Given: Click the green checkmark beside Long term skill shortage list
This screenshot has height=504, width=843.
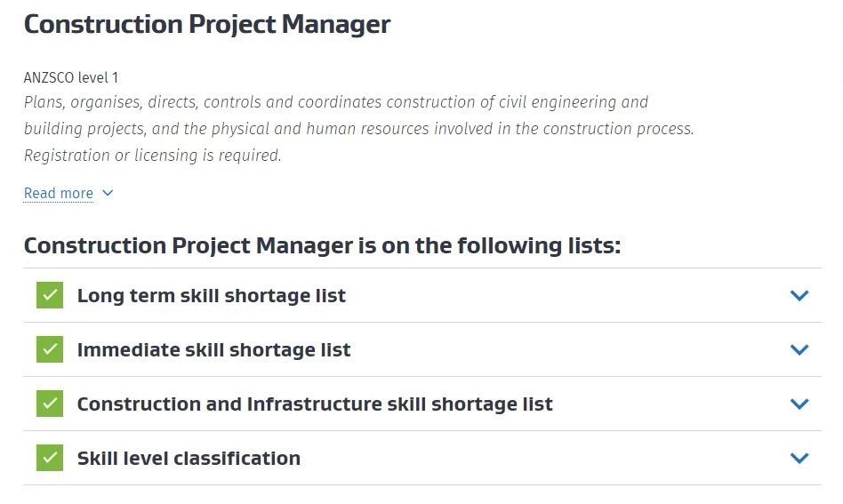Looking at the screenshot, I should pos(50,295).
